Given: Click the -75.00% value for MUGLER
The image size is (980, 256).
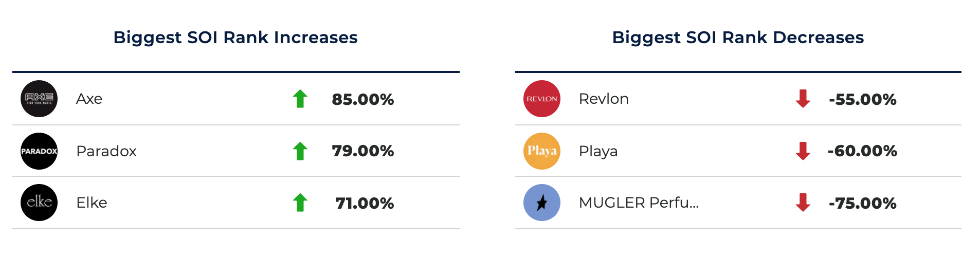Looking at the screenshot, I should 863,203.
